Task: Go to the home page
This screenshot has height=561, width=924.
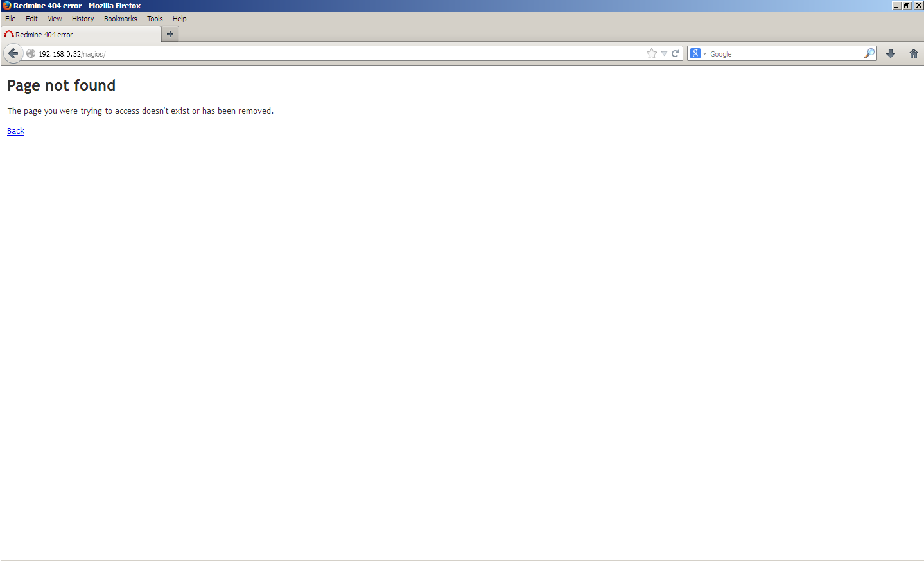Action: coord(913,54)
